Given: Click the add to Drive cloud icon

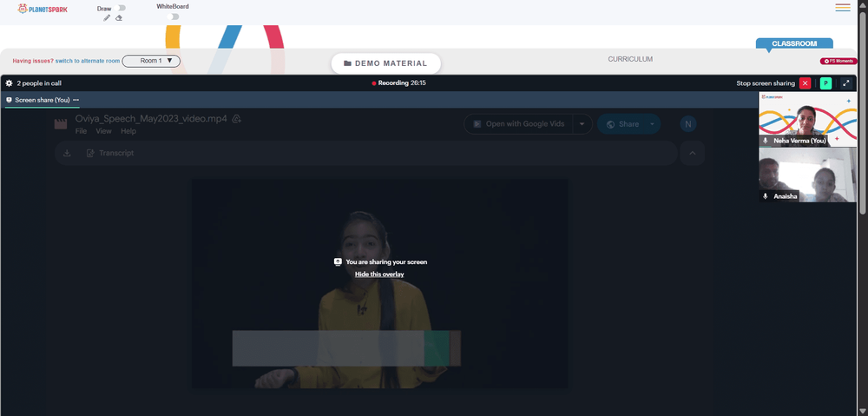Looking at the screenshot, I should [237, 118].
